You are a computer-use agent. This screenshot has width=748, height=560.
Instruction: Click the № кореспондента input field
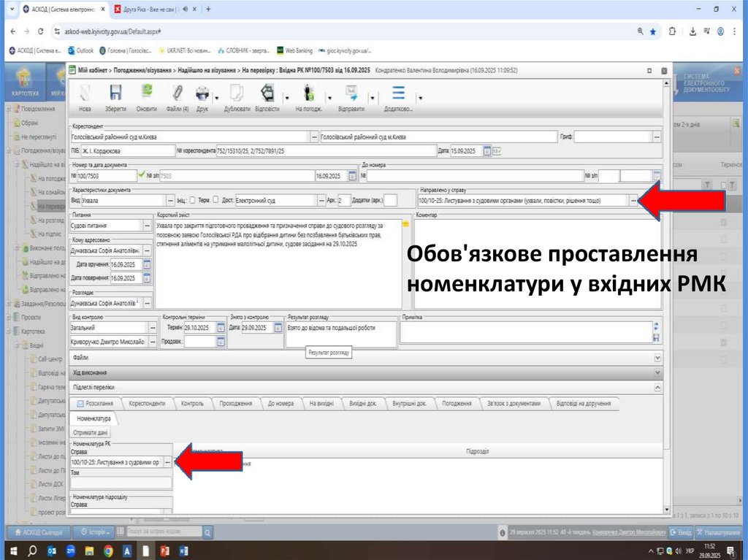tap(327, 150)
